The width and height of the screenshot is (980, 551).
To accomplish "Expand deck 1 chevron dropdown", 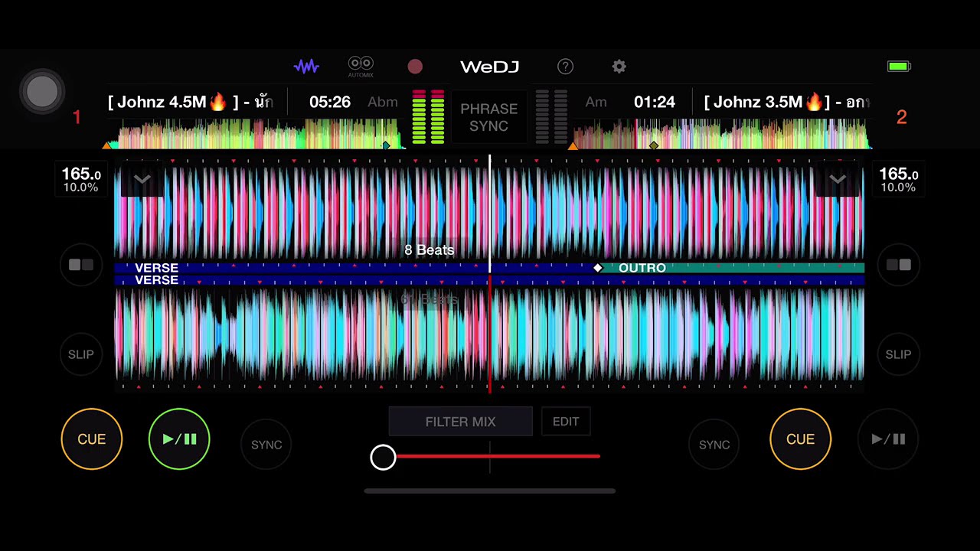I will coord(142,180).
